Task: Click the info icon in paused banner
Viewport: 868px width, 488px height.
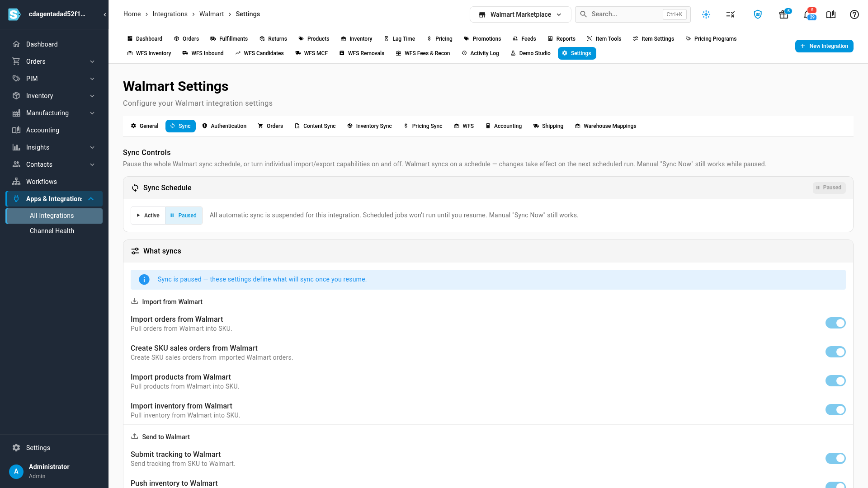Action: click(144, 280)
